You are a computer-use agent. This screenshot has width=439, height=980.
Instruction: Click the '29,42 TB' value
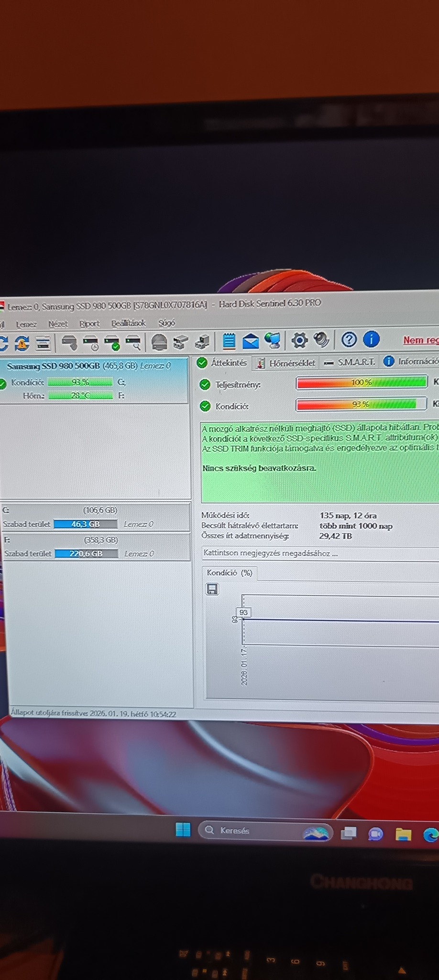click(x=336, y=536)
